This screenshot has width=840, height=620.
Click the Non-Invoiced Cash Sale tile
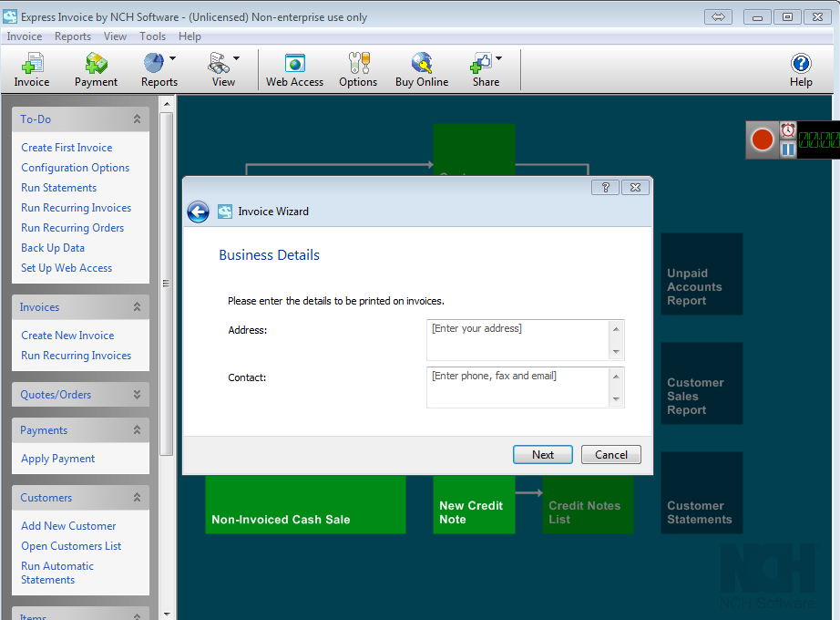pos(305,505)
